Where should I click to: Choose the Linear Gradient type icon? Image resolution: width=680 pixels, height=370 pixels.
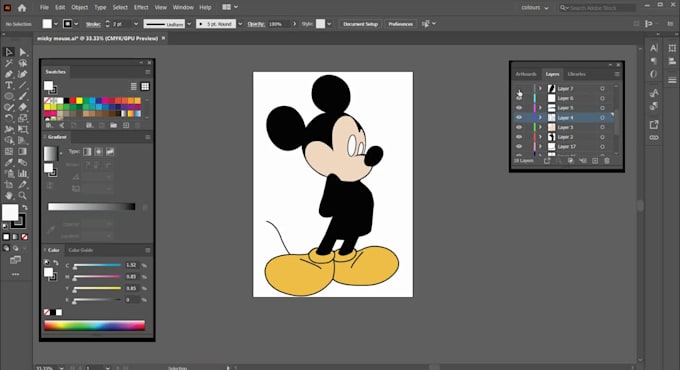87,151
